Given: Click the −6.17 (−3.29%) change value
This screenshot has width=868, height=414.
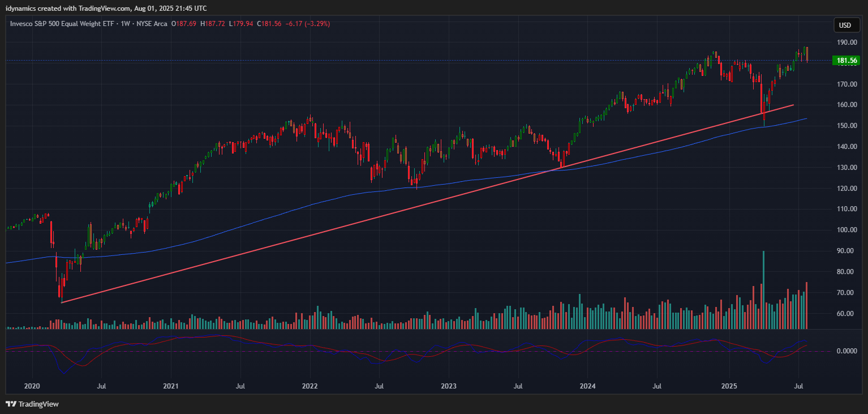Looking at the screenshot, I should (308, 24).
